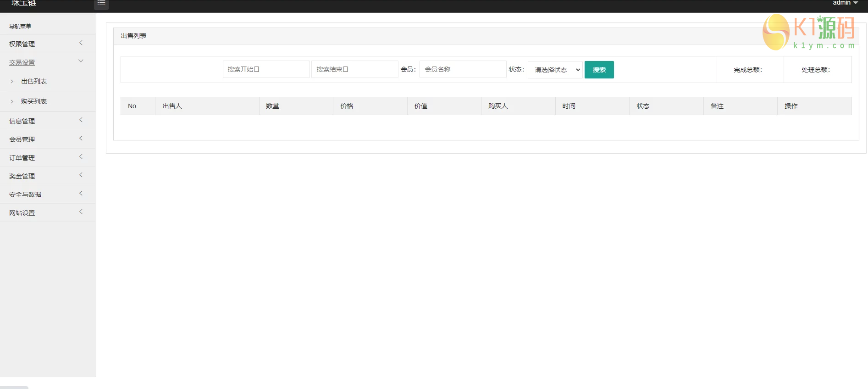
Task: Expand the 会员管理 menu
Action: [x=48, y=139]
